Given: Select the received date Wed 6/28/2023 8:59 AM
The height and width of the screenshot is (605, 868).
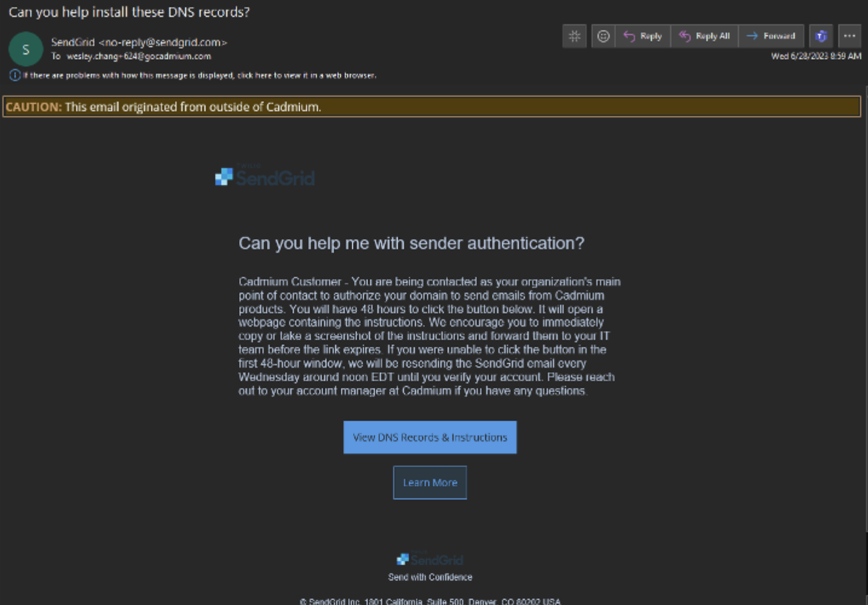Looking at the screenshot, I should point(816,56).
